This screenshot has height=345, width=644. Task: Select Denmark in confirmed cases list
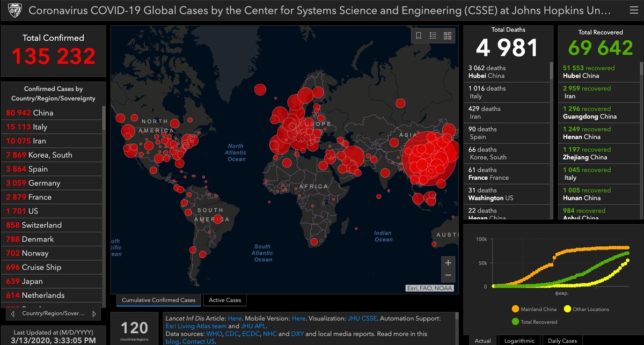(52, 239)
